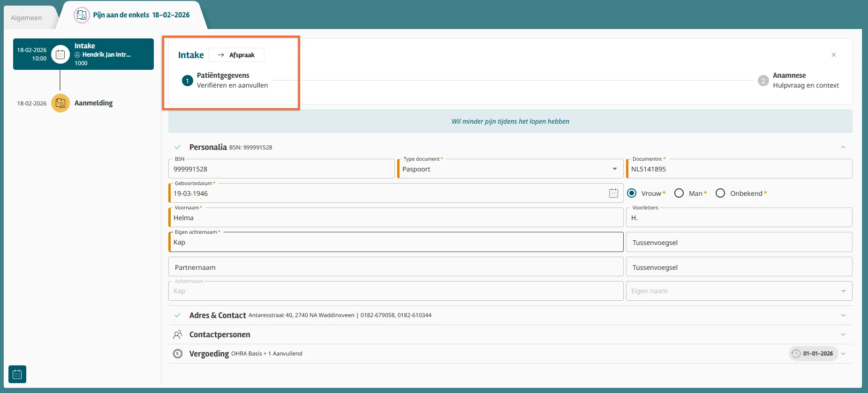
Task: Collapse the Personalia section
Action: pyautogui.click(x=843, y=147)
